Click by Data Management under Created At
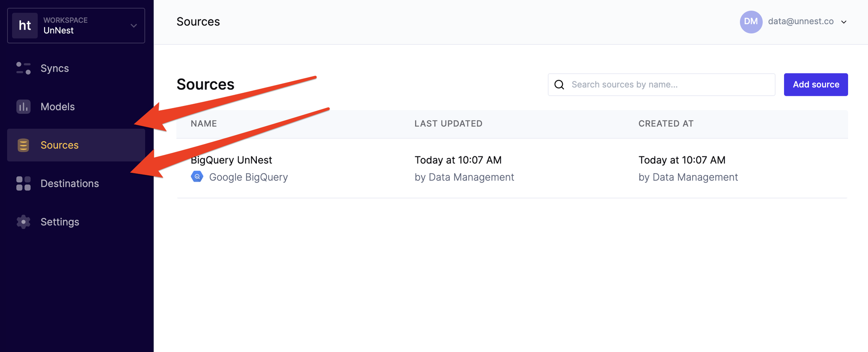Viewport: 868px width, 352px height. [x=688, y=177]
